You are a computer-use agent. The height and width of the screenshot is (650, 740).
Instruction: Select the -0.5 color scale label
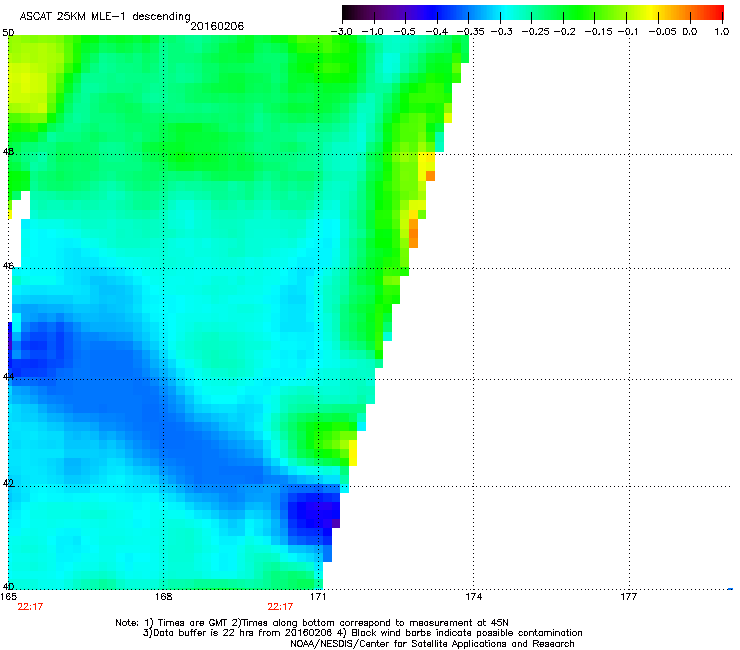coord(404,32)
